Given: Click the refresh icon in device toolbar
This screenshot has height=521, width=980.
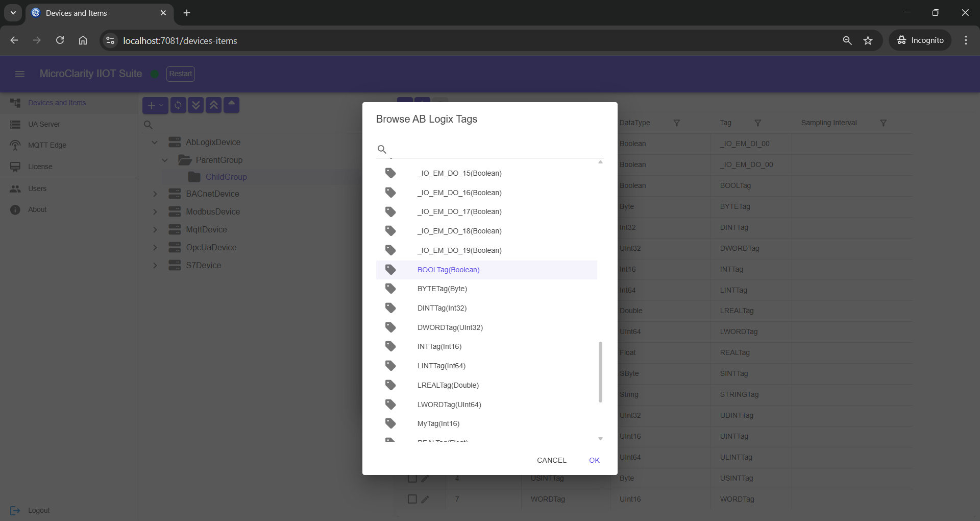Looking at the screenshot, I should point(178,105).
